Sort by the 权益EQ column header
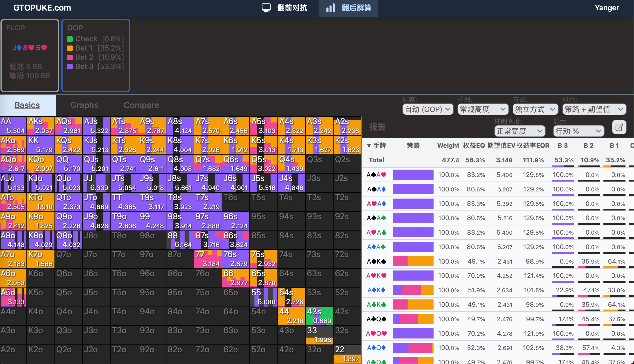Image resolution: width=634 pixels, height=364 pixels. [474, 145]
